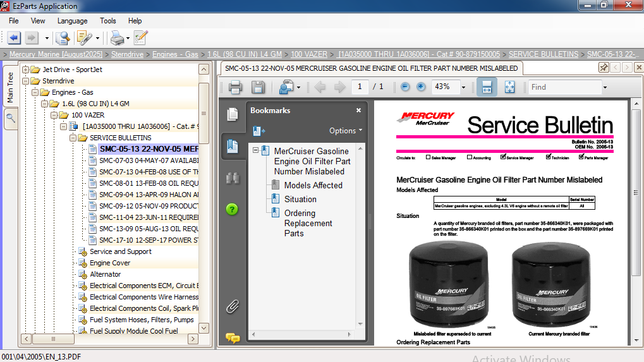644x362 pixels.
Task: Click the Engines - Gas breadcrumb link
Action: point(175,54)
